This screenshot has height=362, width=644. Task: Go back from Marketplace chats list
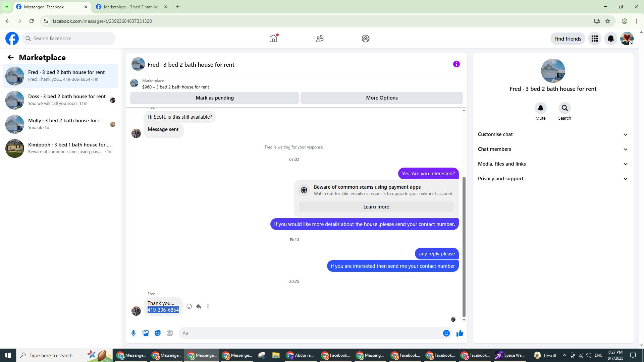coord(11,57)
